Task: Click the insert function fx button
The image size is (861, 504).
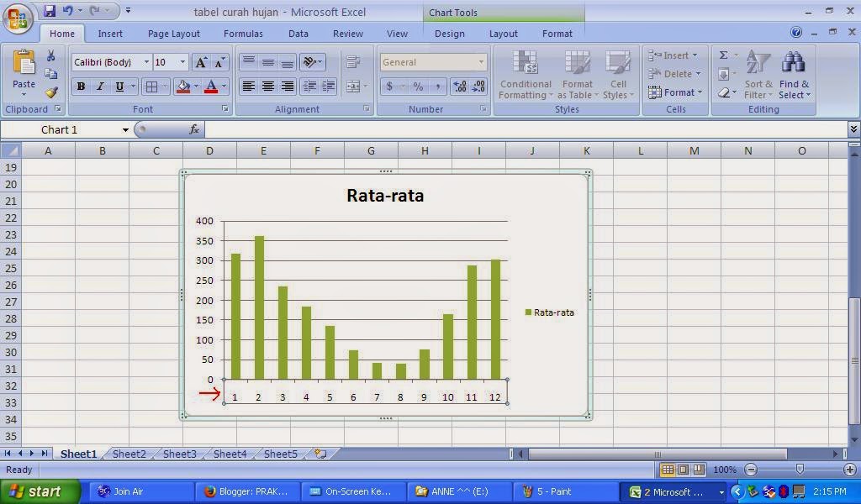Action: click(194, 129)
